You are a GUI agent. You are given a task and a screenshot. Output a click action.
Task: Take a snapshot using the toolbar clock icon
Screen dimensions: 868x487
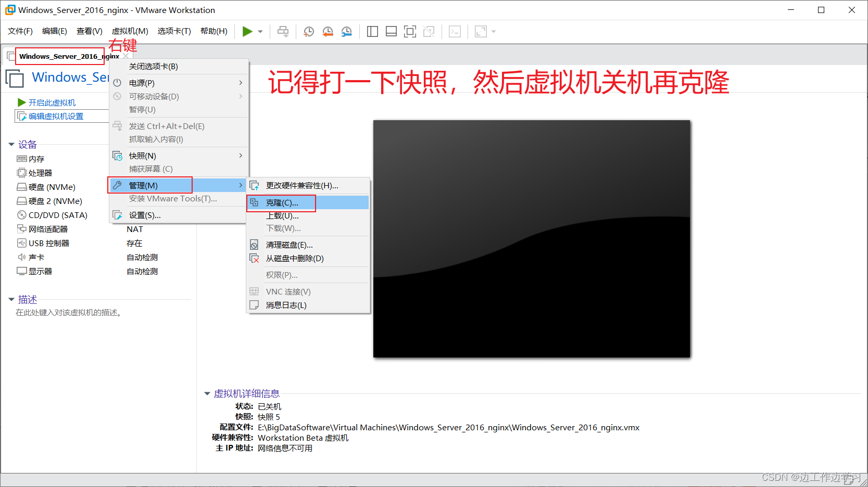[309, 32]
